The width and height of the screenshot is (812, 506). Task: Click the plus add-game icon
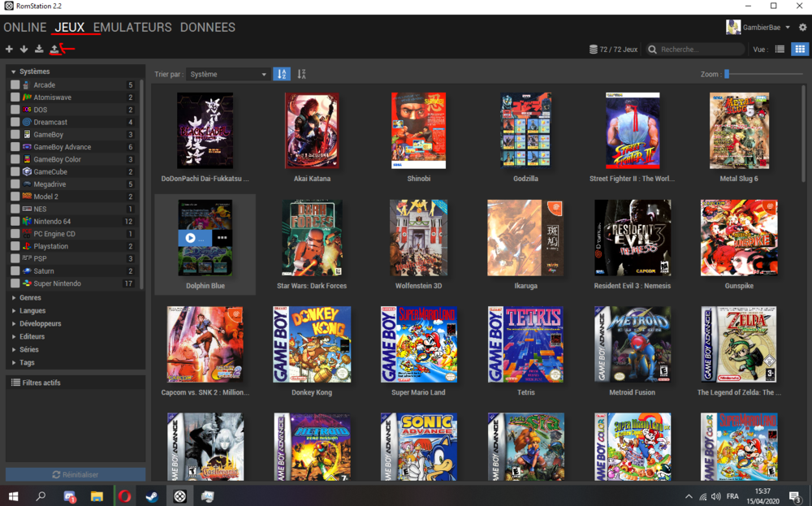(x=9, y=50)
